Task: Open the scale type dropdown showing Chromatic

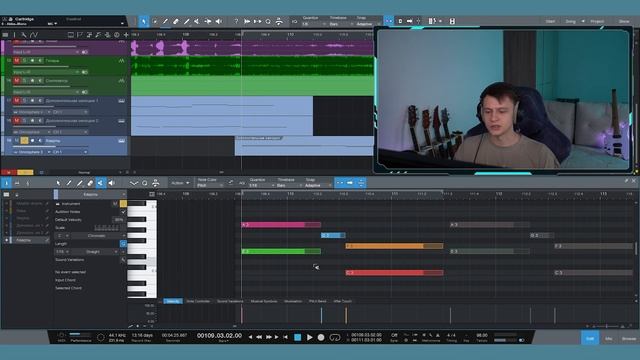Action: (x=99, y=236)
